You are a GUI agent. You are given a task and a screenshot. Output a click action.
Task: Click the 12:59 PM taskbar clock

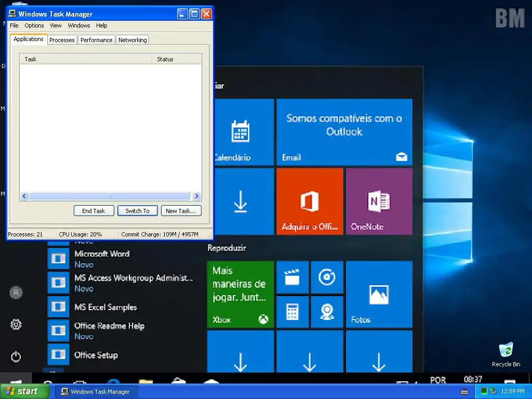[513, 391]
